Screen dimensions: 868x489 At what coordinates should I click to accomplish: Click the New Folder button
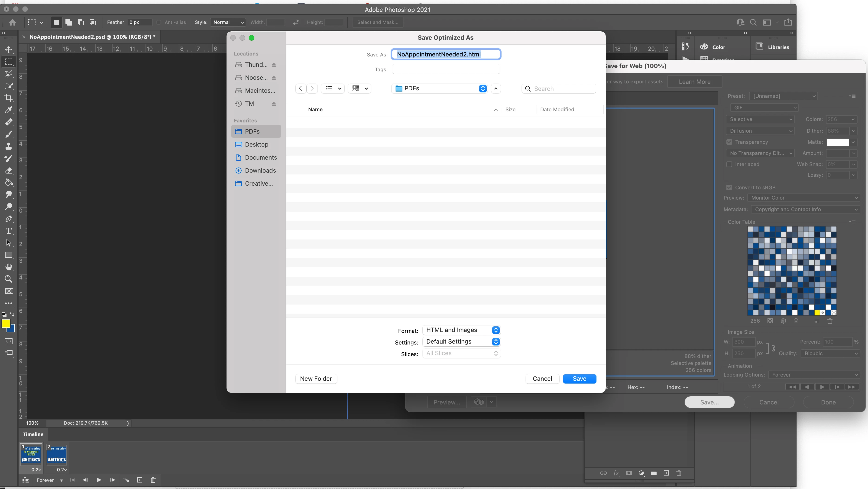(316, 379)
